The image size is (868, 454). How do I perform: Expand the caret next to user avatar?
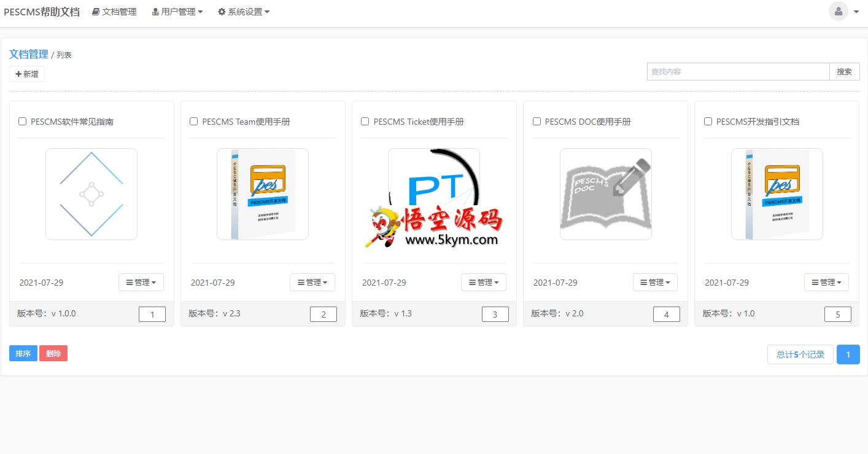[856, 12]
